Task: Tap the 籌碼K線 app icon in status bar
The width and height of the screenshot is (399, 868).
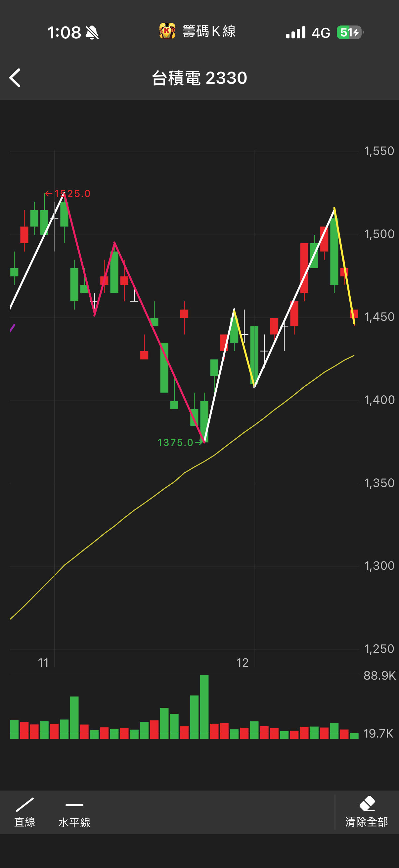Action: (167, 31)
